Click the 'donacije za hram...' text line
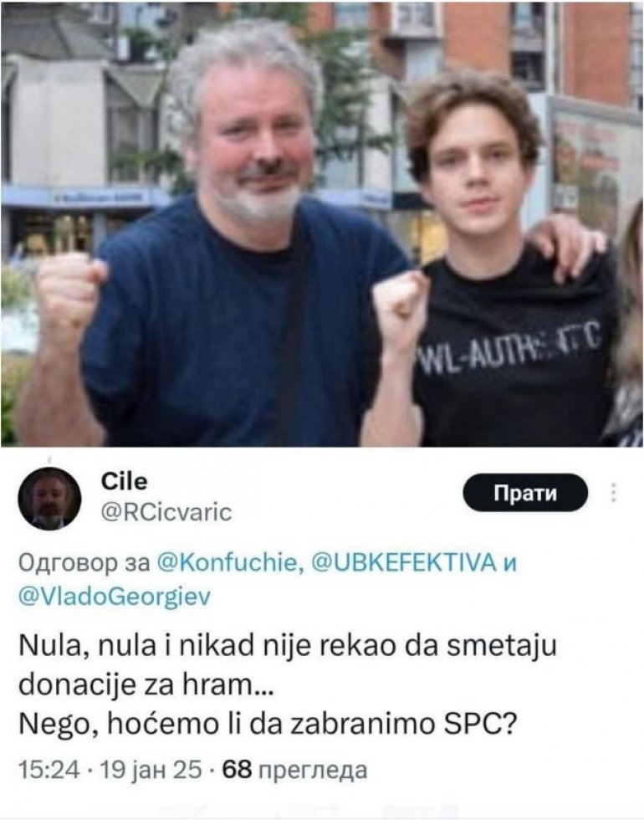The image size is (644, 820). tap(146, 685)
